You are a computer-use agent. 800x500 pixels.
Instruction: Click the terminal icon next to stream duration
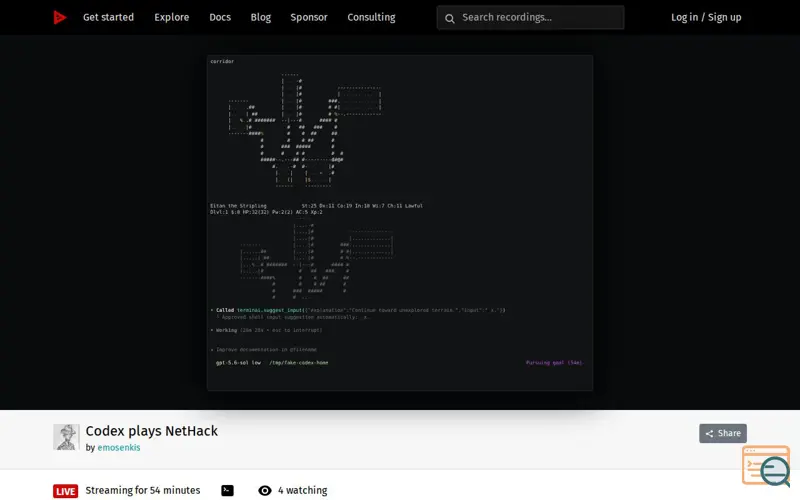(x=228, y=490)
